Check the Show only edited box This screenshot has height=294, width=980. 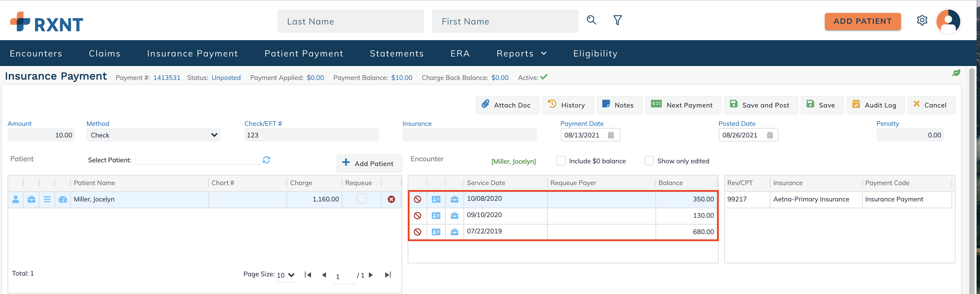point(649,161)
